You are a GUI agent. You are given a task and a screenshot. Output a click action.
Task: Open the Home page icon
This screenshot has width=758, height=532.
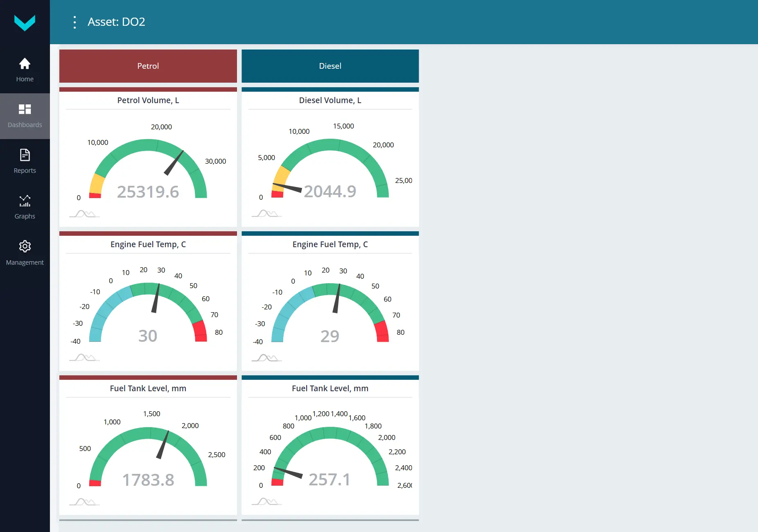25,63
